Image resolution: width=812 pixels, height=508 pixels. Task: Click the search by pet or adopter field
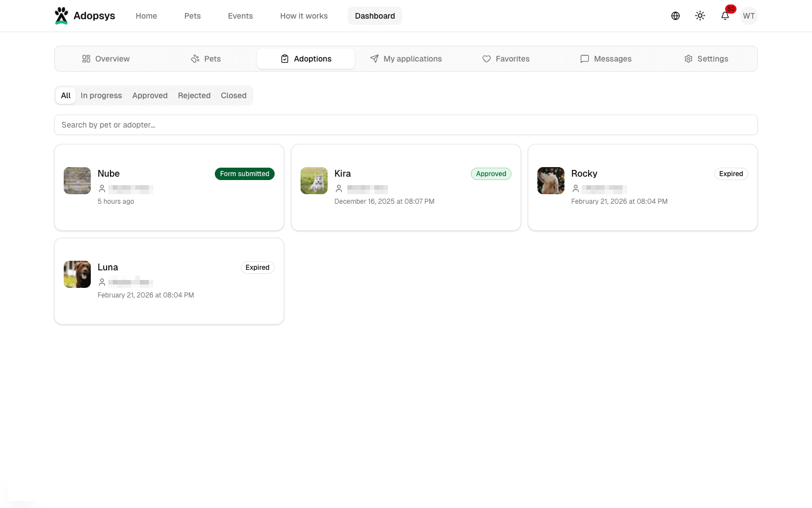pyautogui.click(x=406, y=125)
